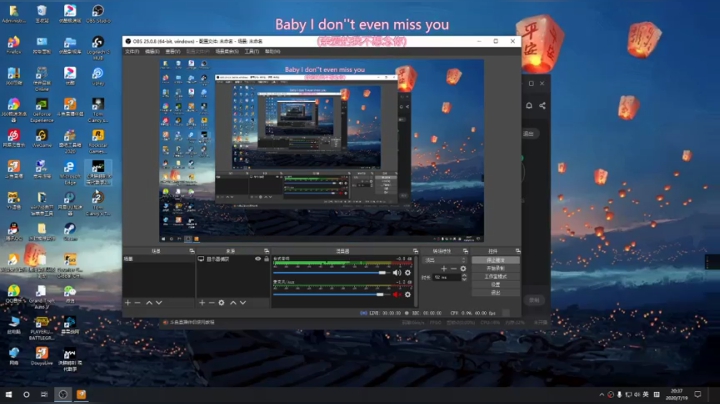Viewport: 720px width, 404px height.
Task: Open the Logitech G HUB desktop shortcut
Action: pyautogui.click(x=98, y=48)
